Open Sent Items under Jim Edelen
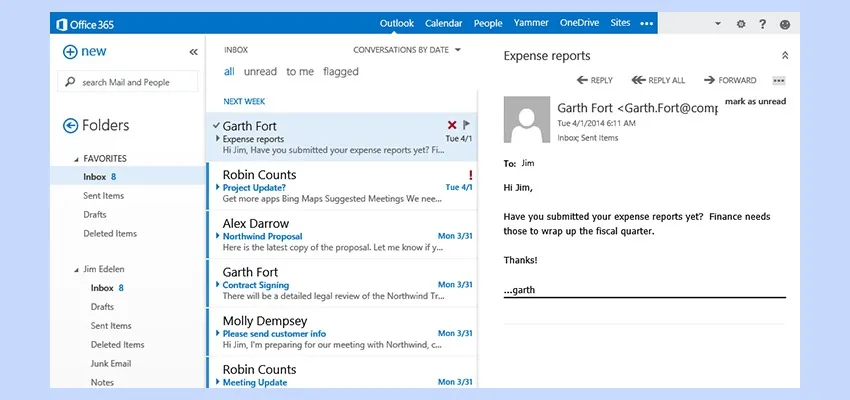The height and width of the screenshot is (400, 850). point(111,326)
